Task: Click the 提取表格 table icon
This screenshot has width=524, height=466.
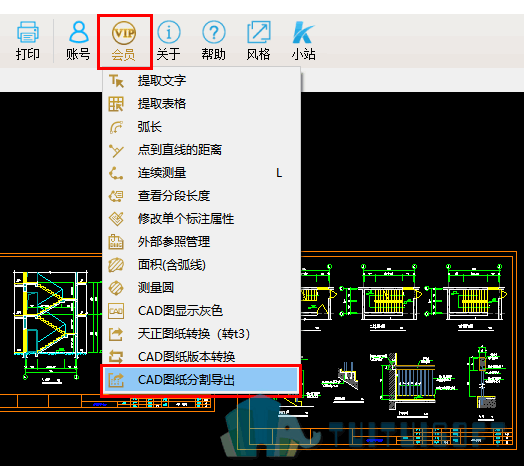Action: (x=116, y=104)
